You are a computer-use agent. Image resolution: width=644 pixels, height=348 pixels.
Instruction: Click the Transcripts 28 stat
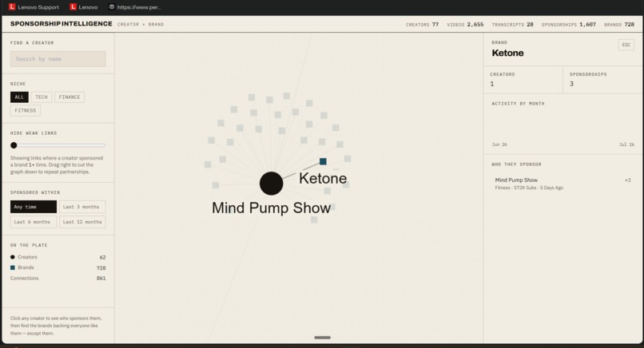click(x=513, y=25)
